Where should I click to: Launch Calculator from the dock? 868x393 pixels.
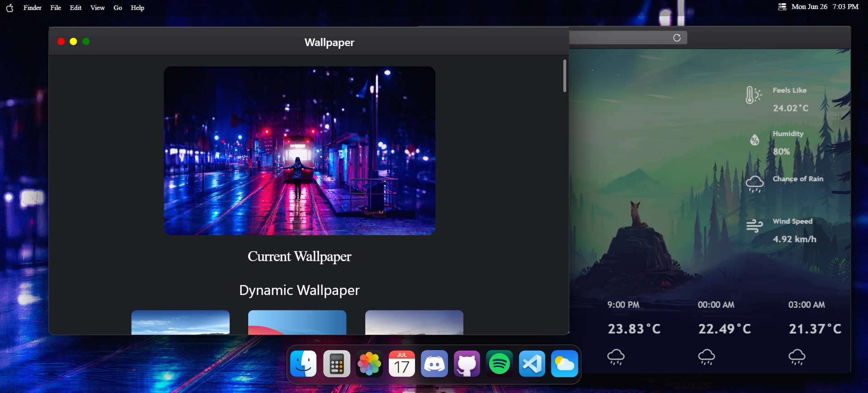pyautogui.click(x=336, y=364)
